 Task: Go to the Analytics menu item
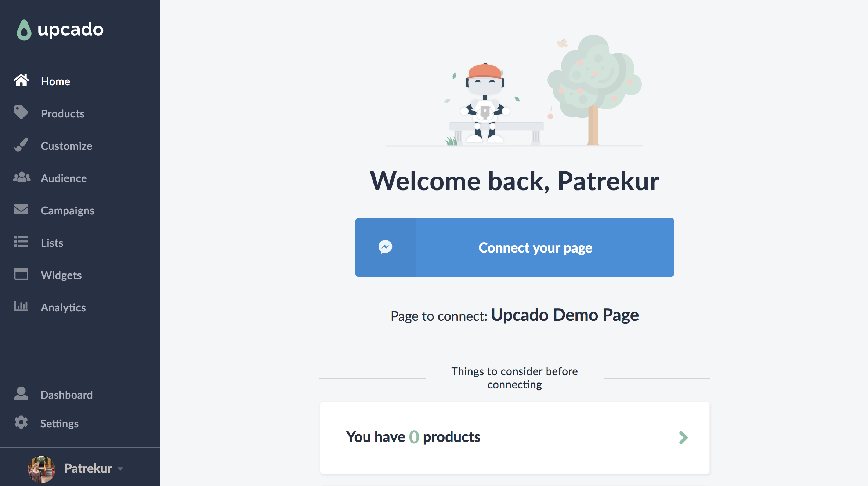pyautogui.click(x=63, y=307)
